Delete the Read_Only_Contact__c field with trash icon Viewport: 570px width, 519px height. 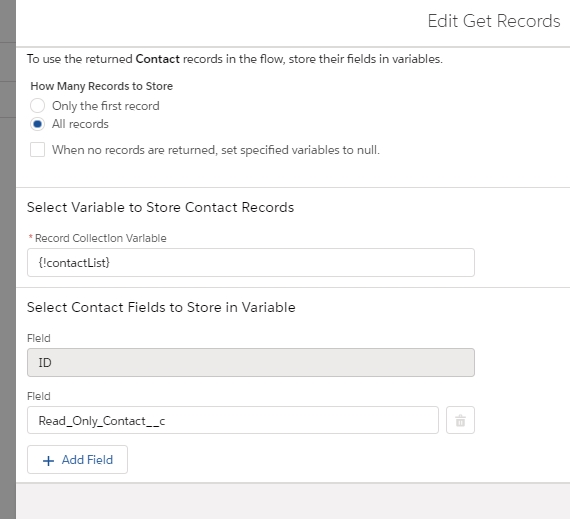click(460, 420)
